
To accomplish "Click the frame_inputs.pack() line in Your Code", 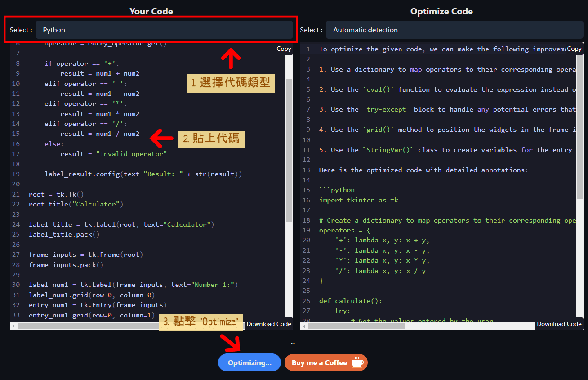I will click(x=66, y=265).
